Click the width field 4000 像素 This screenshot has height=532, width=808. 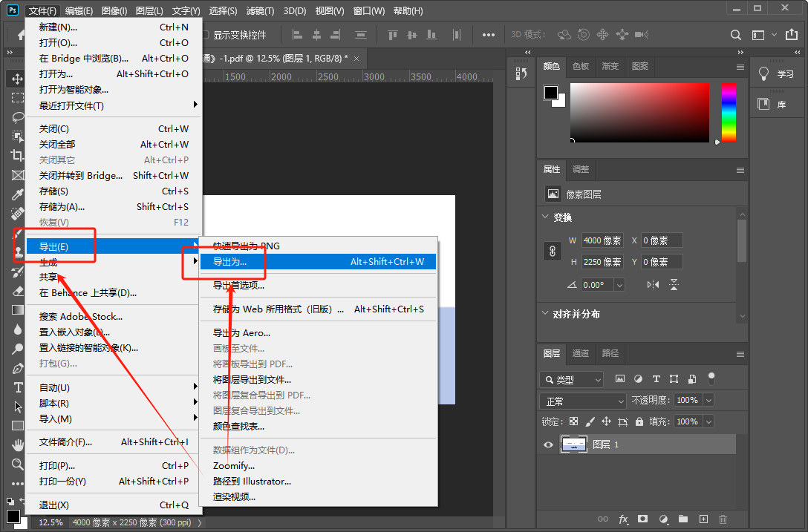click(602, 240)
